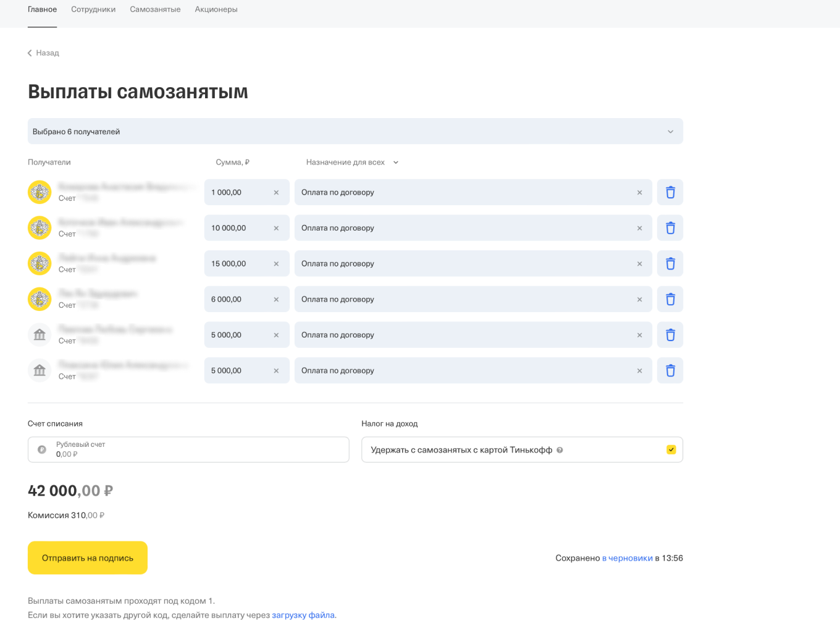The width and height of the screenshot is (840, 636).
Task: Clear the 1 000,00 amount field
Action: coord(276,192)
